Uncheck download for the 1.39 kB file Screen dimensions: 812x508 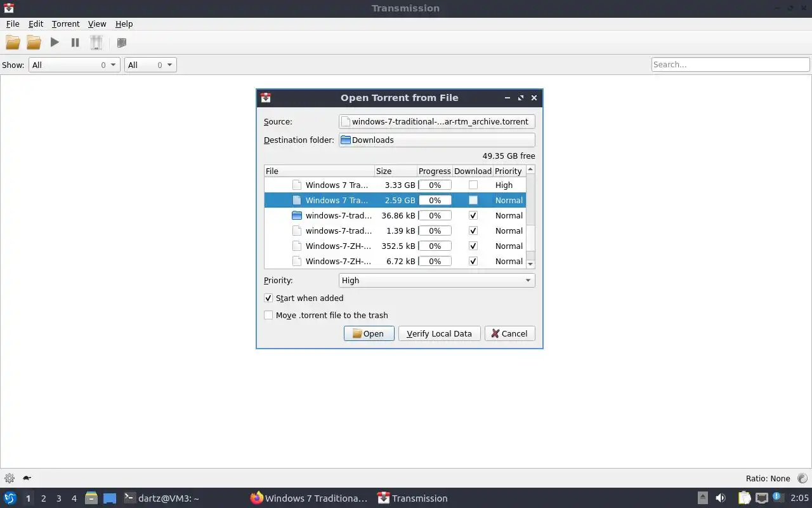point(473,231)
